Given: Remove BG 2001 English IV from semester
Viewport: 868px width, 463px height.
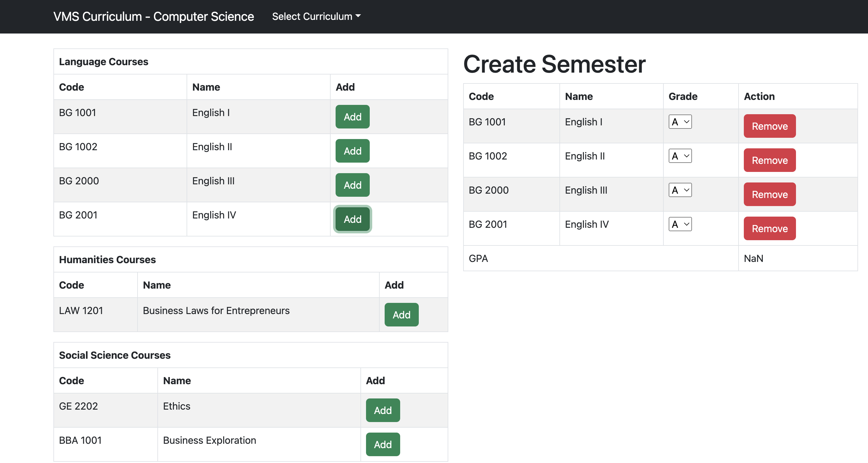Looking at the screenshot, I should pos(770,228).
